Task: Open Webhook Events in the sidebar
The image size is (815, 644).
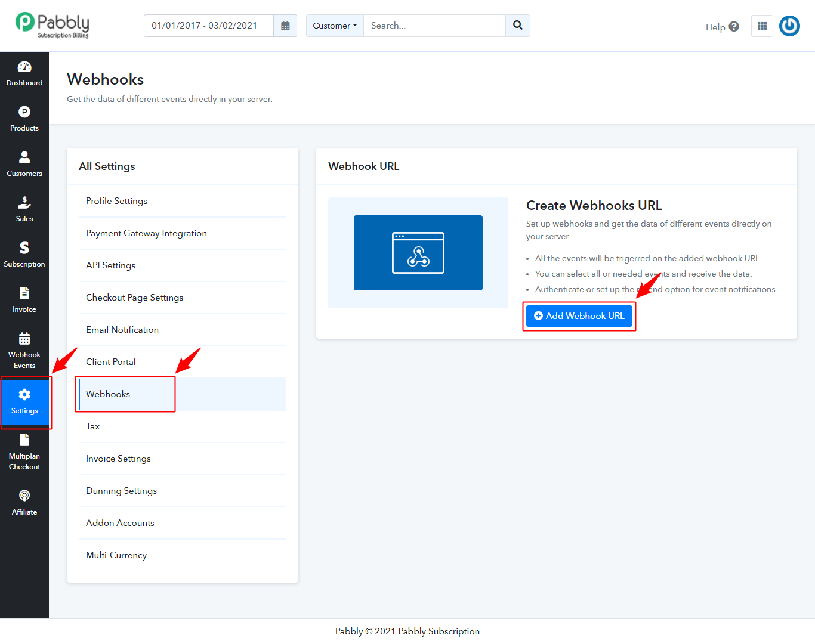Action: [x=24, y=351]
